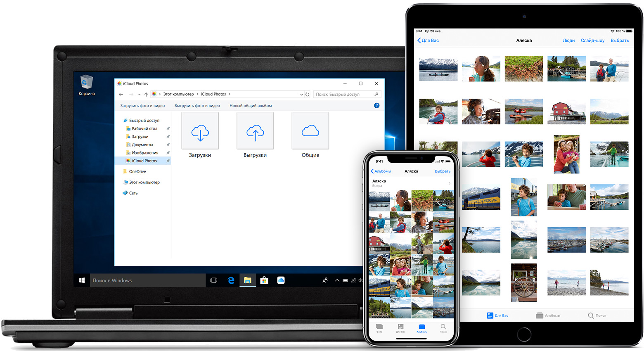Viewport: 644px width, 351px height.
Task: Go up one folder level
Action: pyautogui.click(x=146, y=94)
